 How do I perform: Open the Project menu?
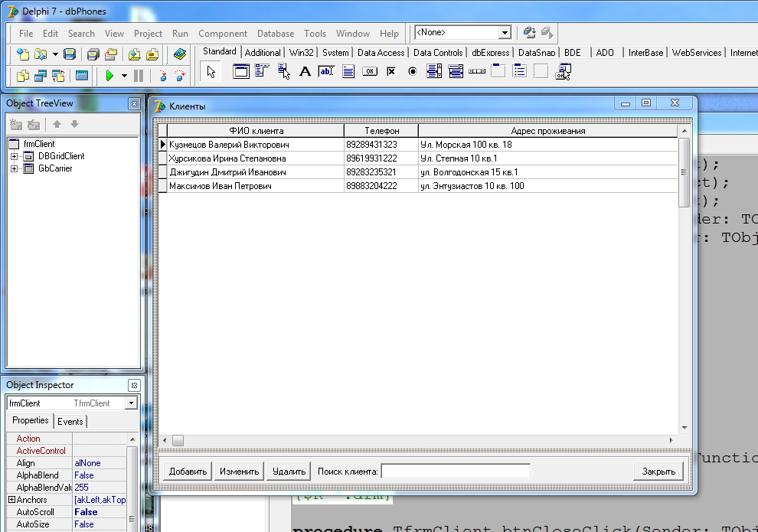pyautogui.click(x=148, y=34)
